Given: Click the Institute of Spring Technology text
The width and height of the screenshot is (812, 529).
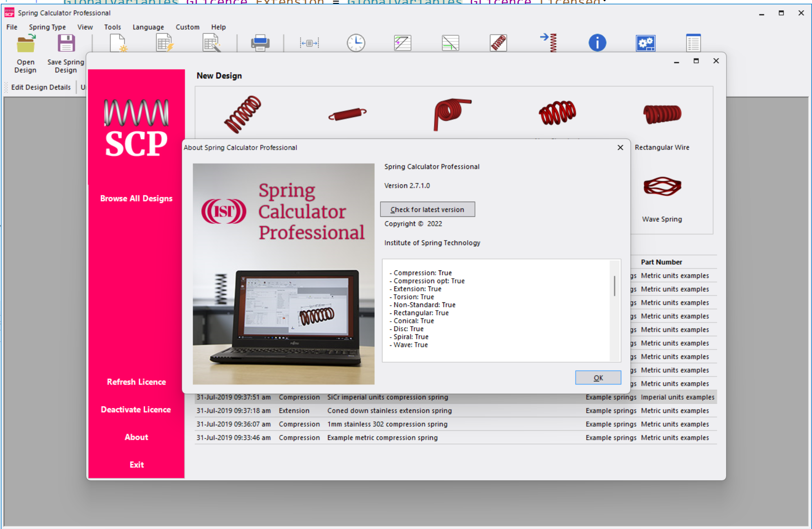Looking at the screenshot, I should coord(432,243).
